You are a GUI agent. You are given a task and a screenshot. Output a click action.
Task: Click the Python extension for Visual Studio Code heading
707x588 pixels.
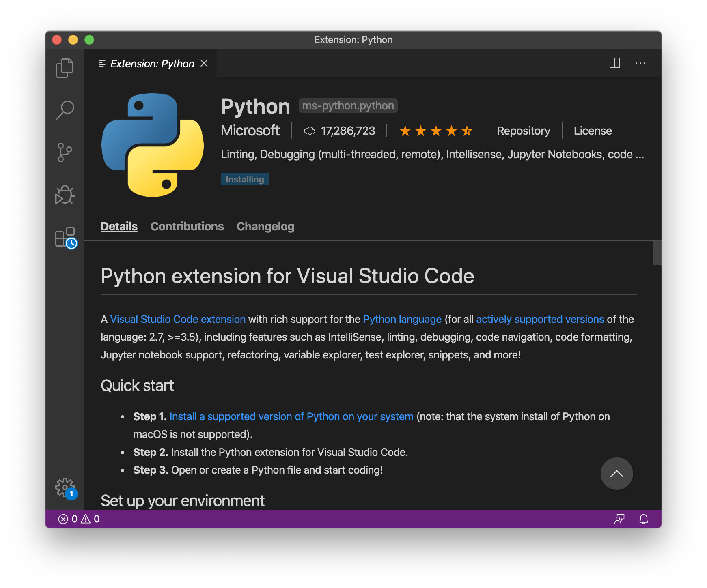(x=287, y=276)
